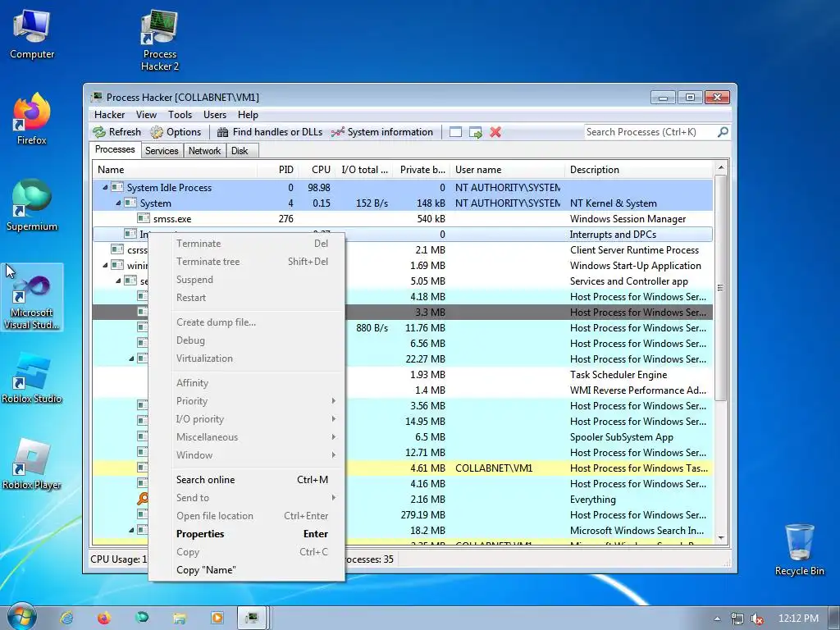Collapse the System Idle Process tree
This screenshot has width=840, height=630.
pos(105,188)
